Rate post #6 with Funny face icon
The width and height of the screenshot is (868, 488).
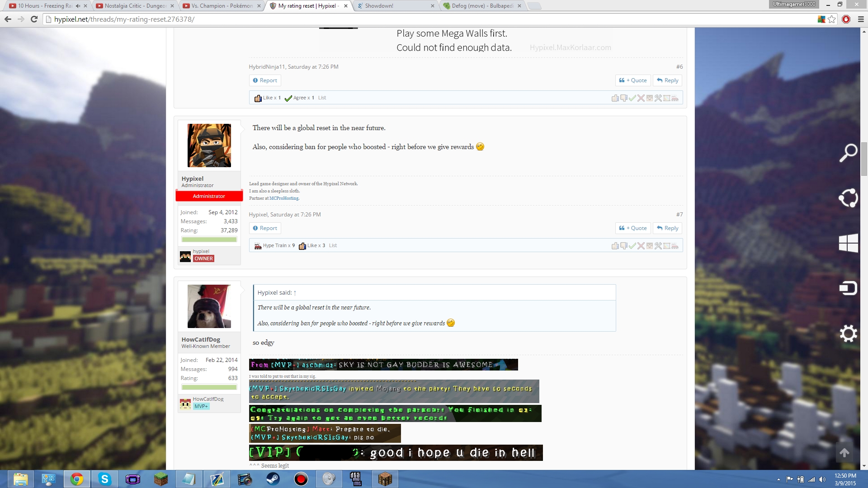pos(650,98)
